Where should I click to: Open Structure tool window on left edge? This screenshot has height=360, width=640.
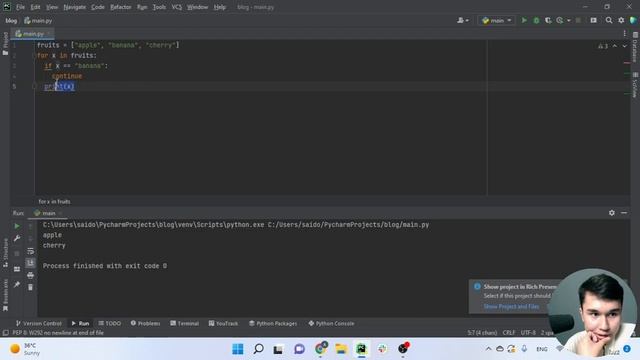pos(5,253)
